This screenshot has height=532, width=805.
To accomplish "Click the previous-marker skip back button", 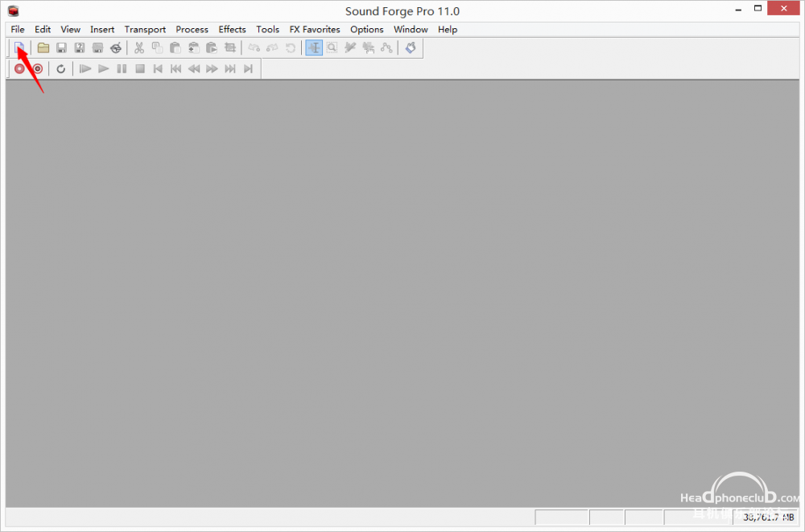I will point(175,68).
